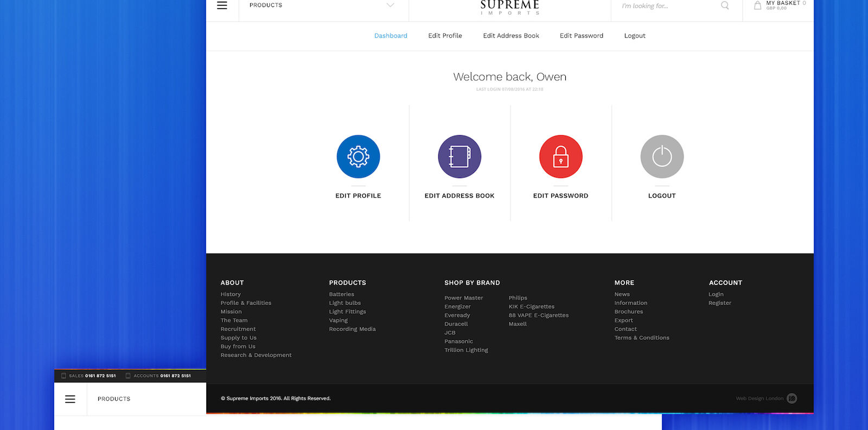The width and height of the screenshot is (868, 430).
Task: Go to the Dashboard tab
Action: [x=391, y=36]
